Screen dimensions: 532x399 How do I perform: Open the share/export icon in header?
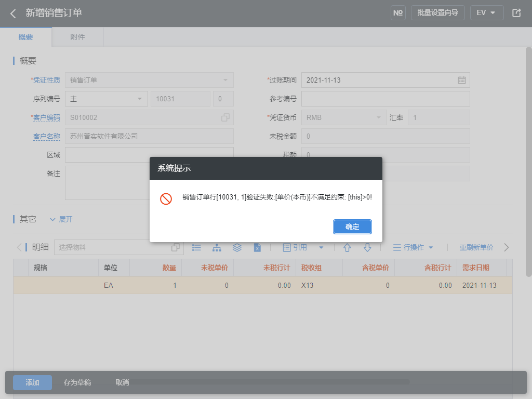(x=516, y=13)
